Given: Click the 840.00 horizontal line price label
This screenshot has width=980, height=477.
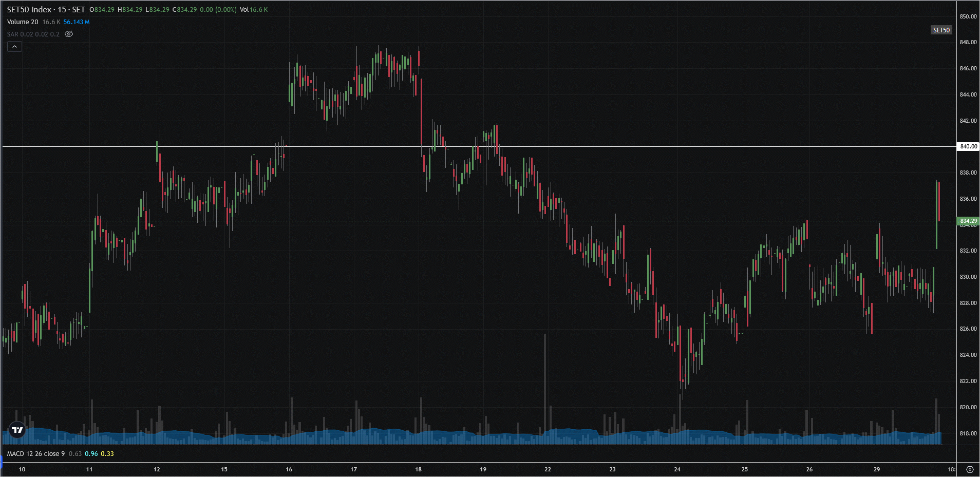Looking at the screenshot, I should 968,146.
